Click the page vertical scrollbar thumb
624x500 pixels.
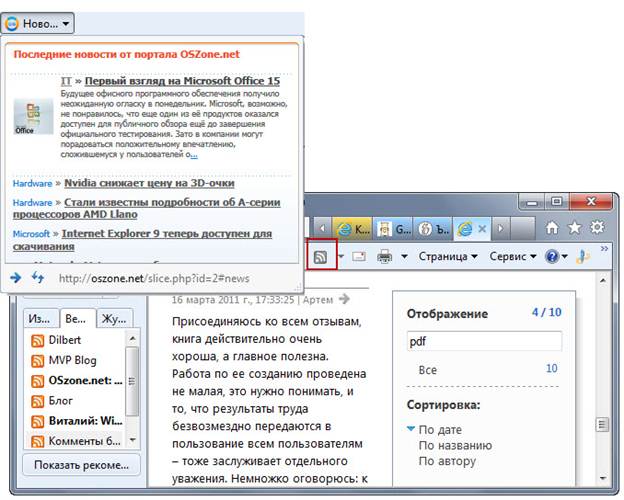point(603,424)
